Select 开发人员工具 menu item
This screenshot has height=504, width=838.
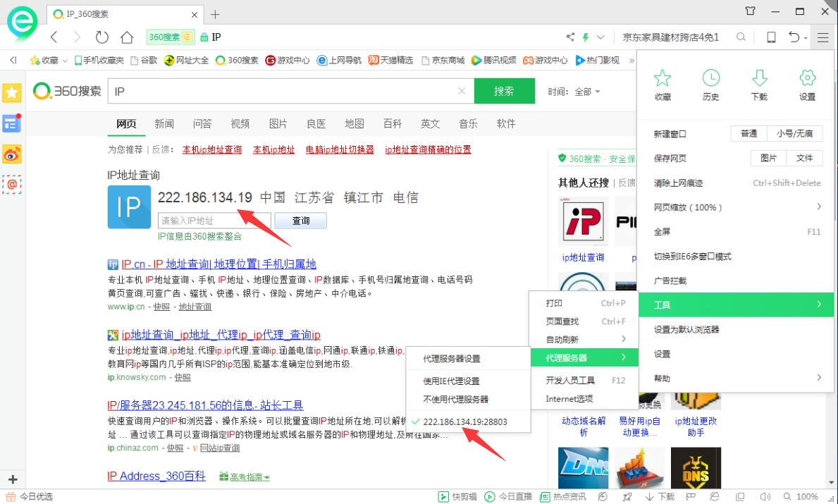point(585,380)
